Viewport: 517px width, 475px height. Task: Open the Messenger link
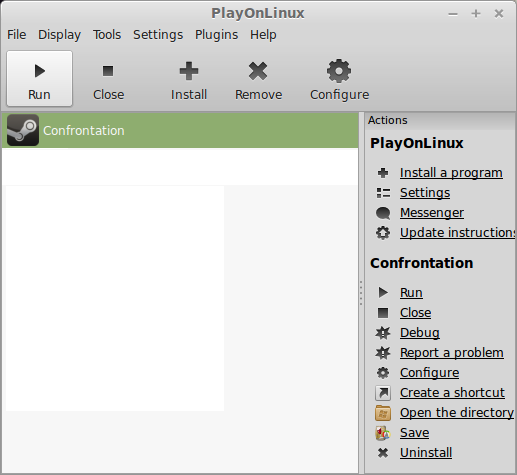click(x=432, y=213)
